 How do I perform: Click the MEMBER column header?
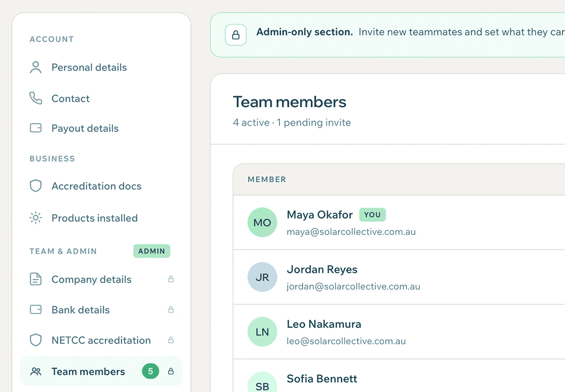[267, 179]
